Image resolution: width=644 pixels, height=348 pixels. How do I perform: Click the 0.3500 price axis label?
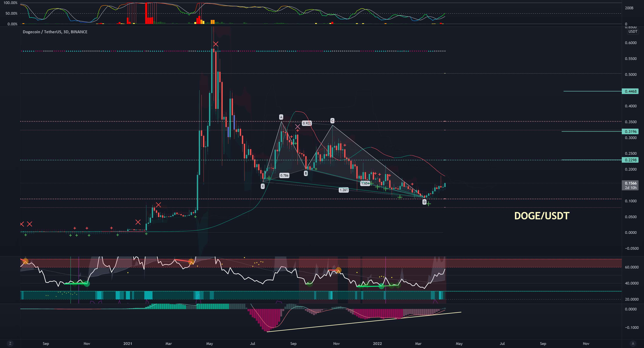click(x=630, y=122)
